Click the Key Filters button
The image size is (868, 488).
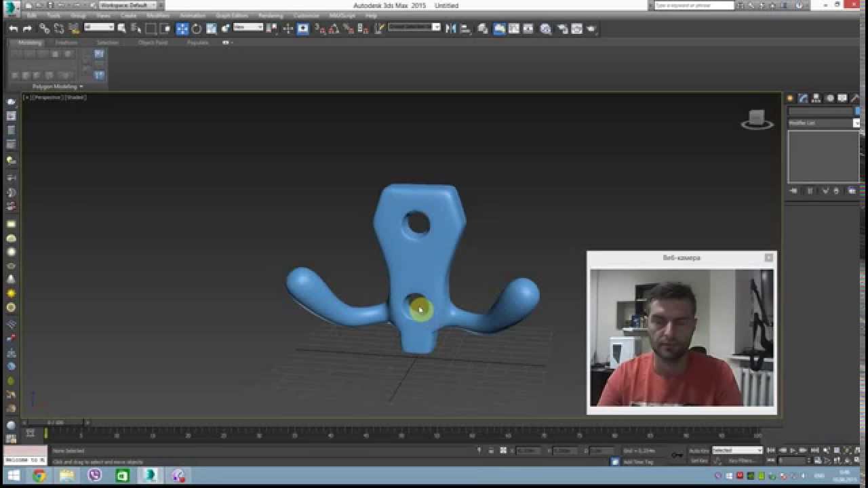[742, 460]
